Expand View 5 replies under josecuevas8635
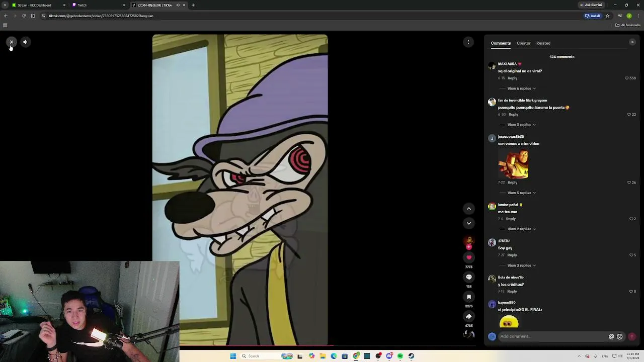The width and height of the screenshot is (644, 362). [521, 193]
